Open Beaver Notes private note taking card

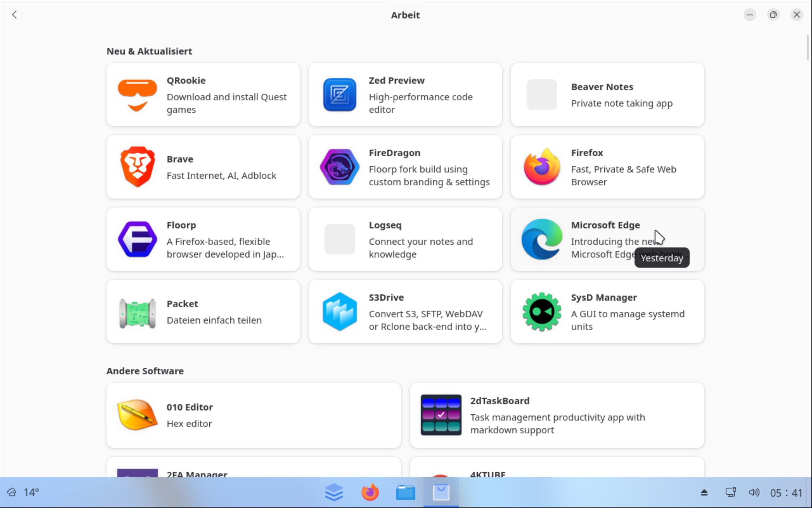(x=607, y=95)
